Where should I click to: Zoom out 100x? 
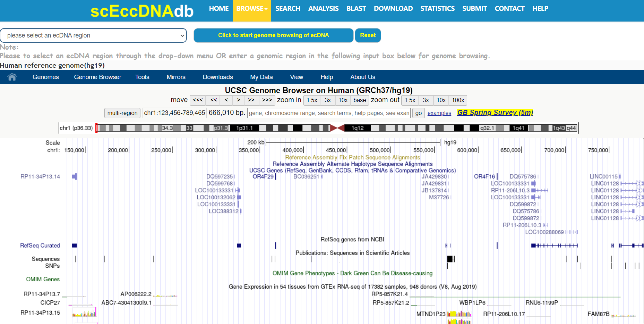tap(458, 100)
